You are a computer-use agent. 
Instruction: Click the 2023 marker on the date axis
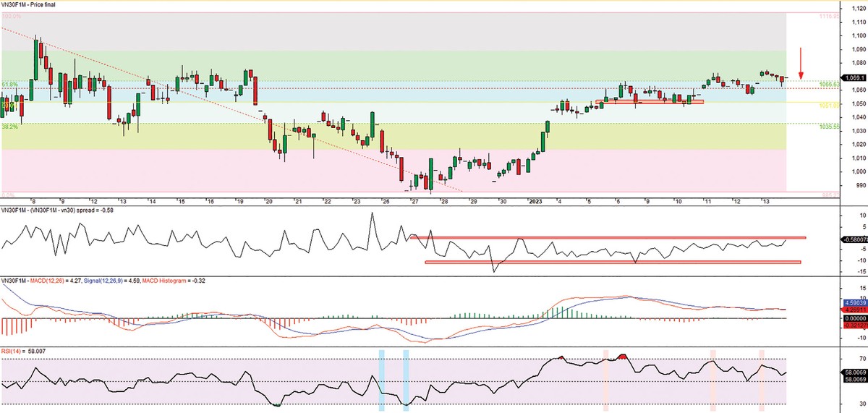pos(534,200)
